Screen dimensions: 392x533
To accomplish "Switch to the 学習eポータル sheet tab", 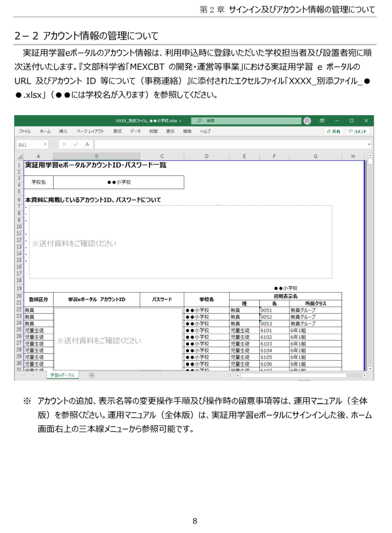I will coord(62,375).
